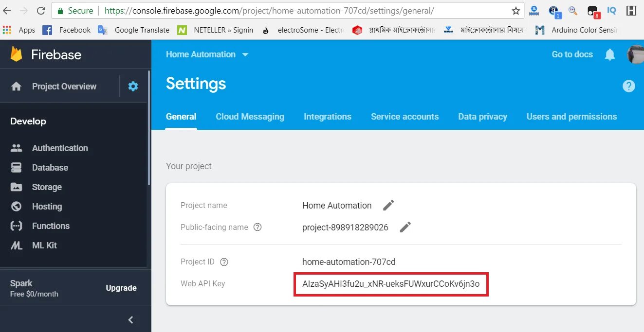Image resolution: width=644 pixels, height=332 pixels.
Task: Open NETELLER Signin bookmark
Action: [x=216, y=30]
